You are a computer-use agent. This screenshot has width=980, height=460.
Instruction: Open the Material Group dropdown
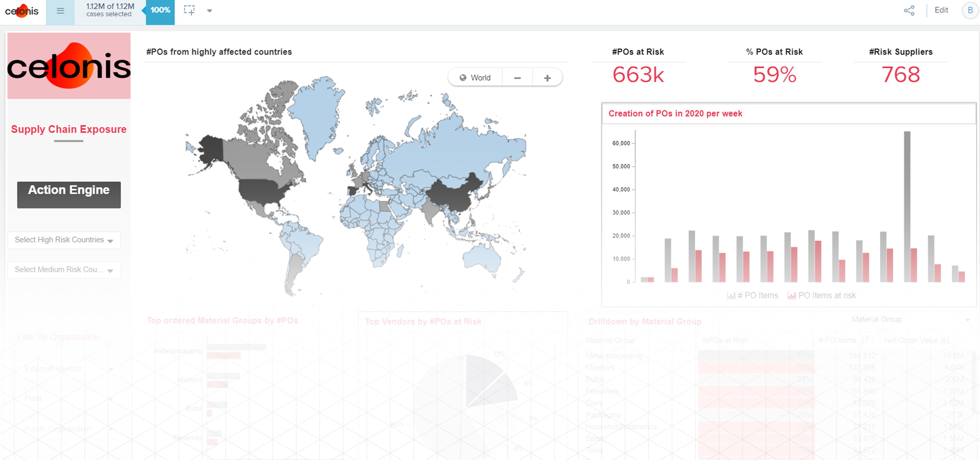tap(909, 319)
